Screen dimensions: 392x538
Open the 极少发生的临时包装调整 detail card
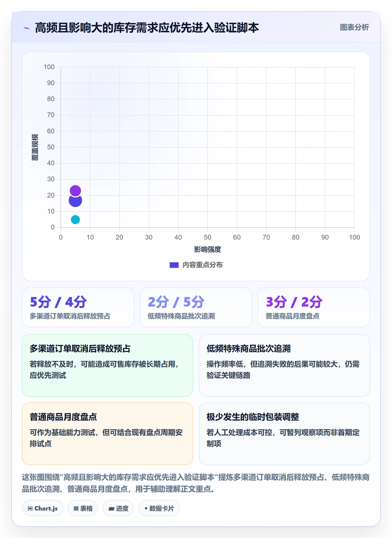[284, 434]
